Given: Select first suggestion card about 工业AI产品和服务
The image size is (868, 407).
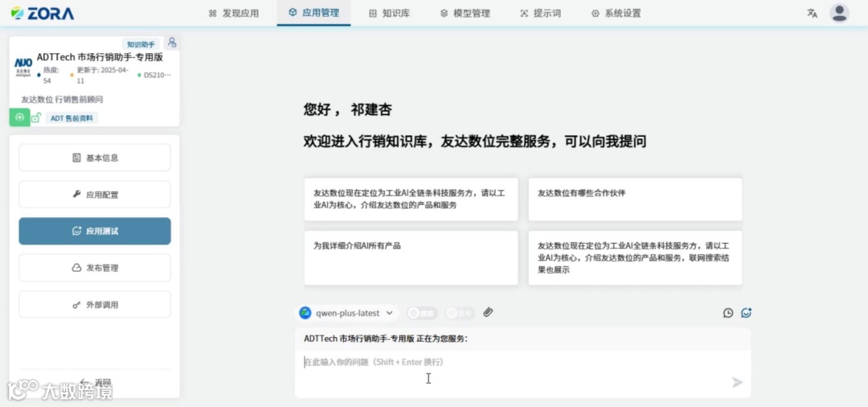Looking at the screenshot, I should pos(411,199).
